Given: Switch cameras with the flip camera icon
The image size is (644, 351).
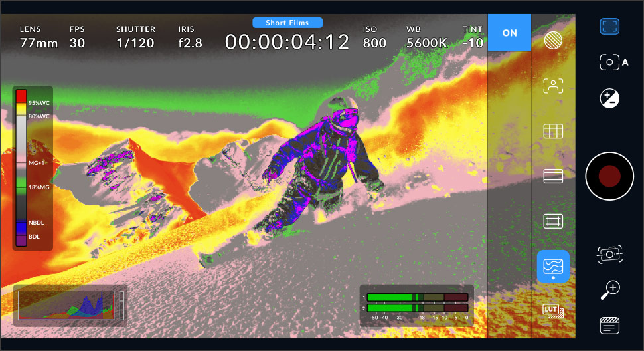Looking at the screenshot, I should click(x=609, y=253).
